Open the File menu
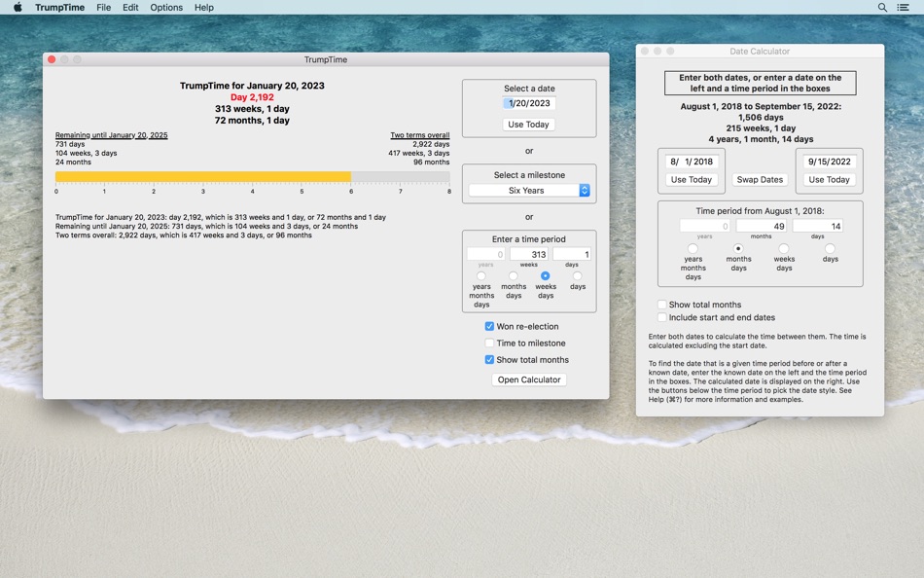 (x=104, y=7)
